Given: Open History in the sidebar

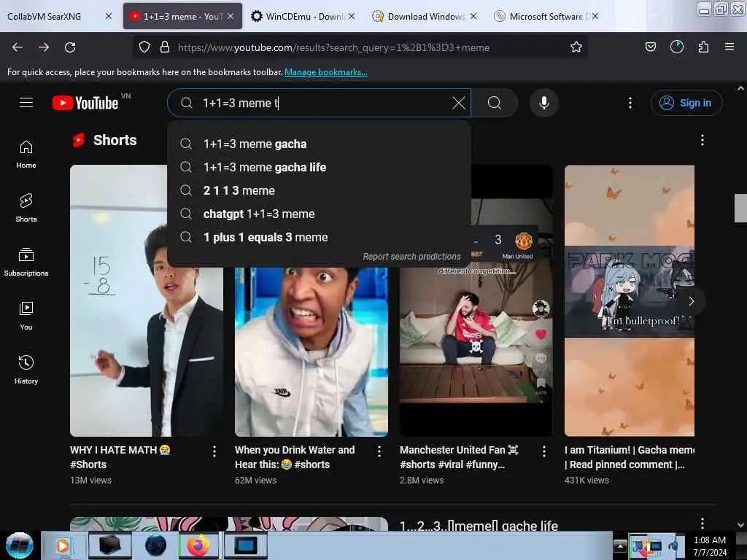Looking at the screenshot, I should 26,370.
